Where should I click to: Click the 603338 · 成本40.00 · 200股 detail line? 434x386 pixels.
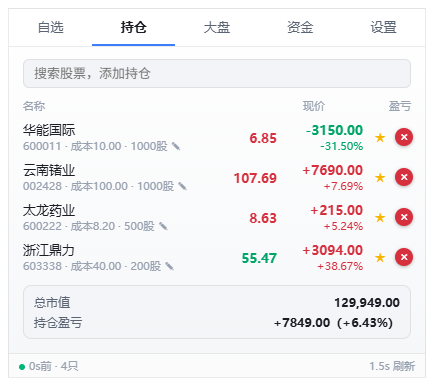click(x=92, y=266)
